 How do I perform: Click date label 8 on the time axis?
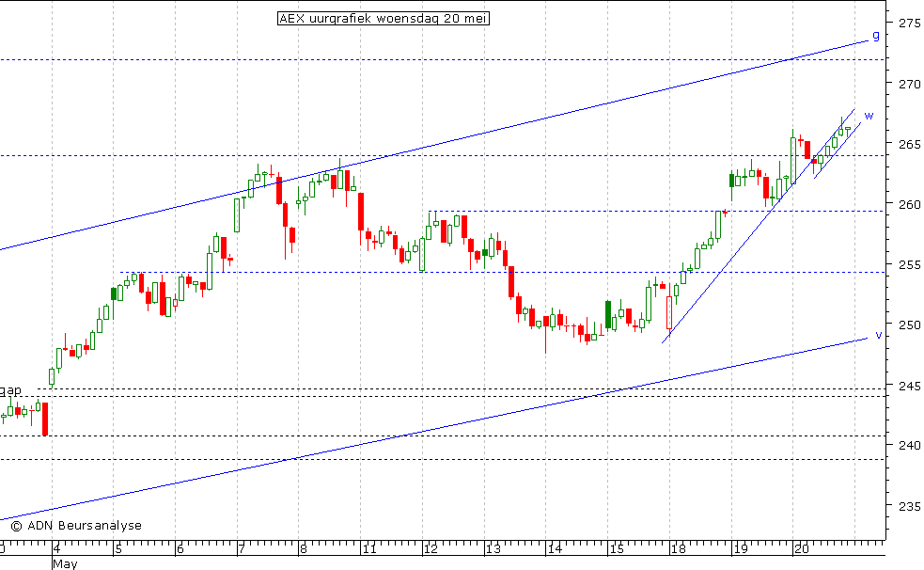304,548
